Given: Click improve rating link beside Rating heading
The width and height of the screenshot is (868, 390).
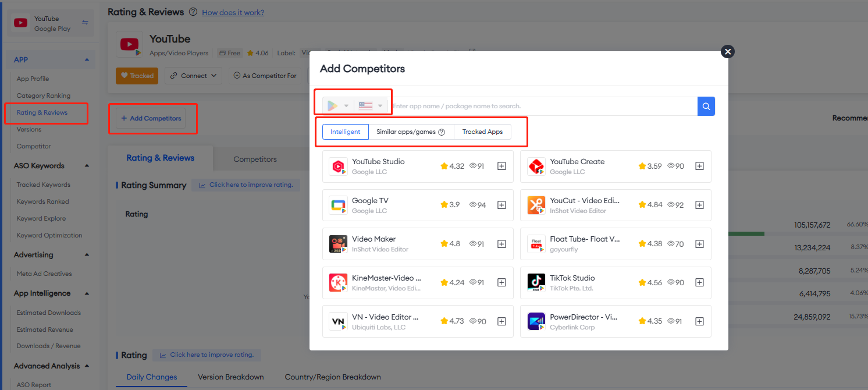Looking at the screenshot, I should click(x=208, y=354).
